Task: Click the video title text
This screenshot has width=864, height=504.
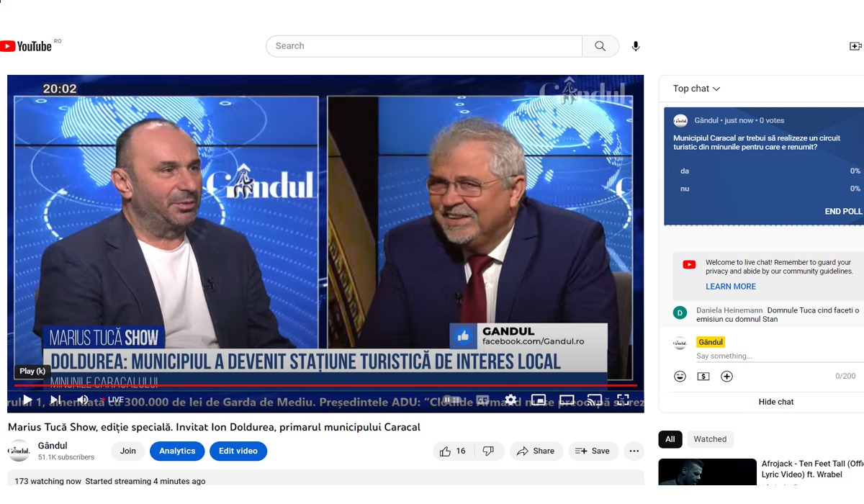Action: [214, 427]
